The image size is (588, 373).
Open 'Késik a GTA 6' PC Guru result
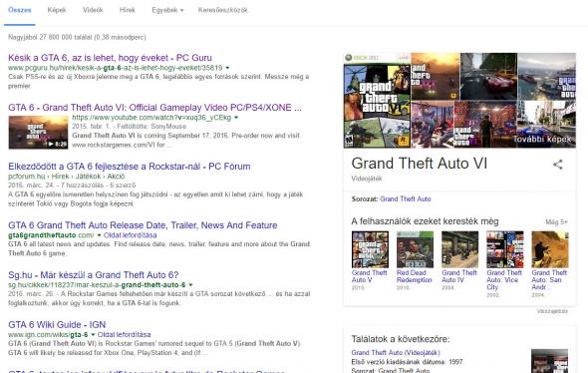[x=110, y=58]
